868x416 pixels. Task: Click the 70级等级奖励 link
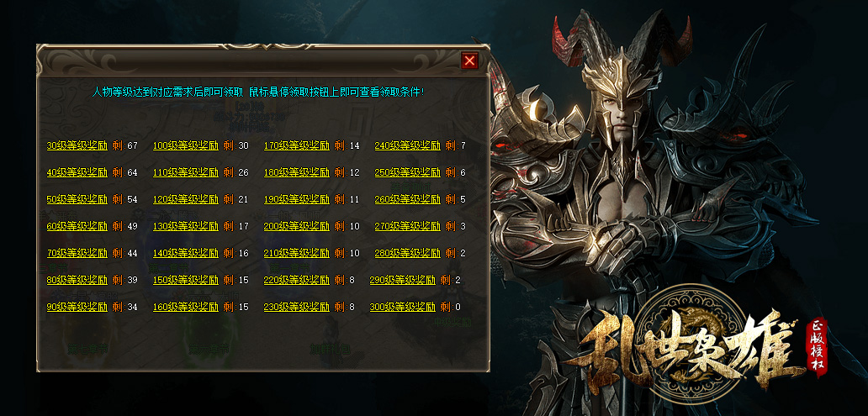click(77, 253)
